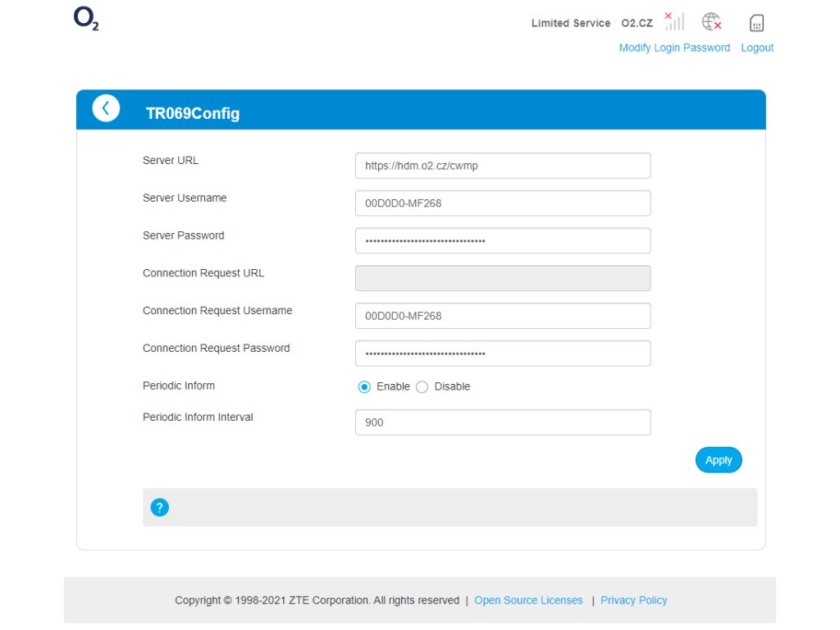The height and width of the screenshot is (630, 840).
Task: Click the O2 logo
Action: [86, 19]
